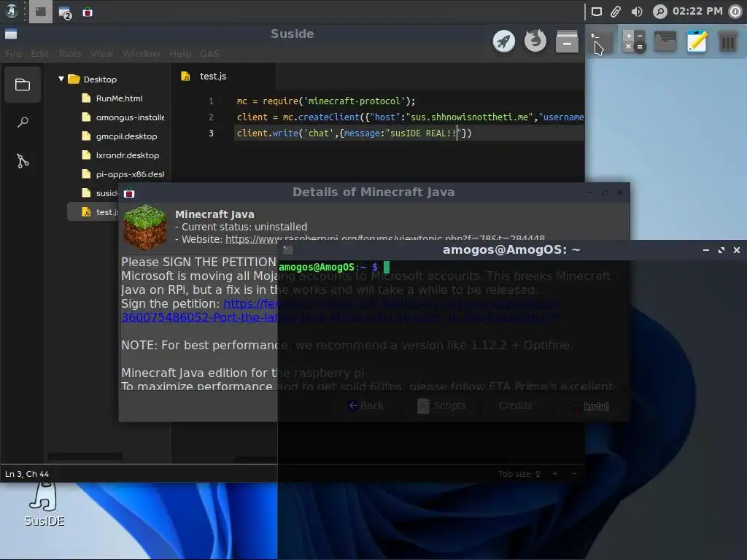This screenshot has width=747, height=560.
Task: Open the raspberrypi.org forum website link
Action: click(385, 238)
